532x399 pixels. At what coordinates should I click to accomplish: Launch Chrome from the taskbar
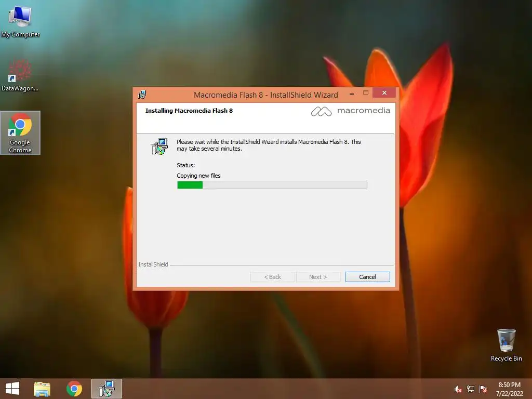click(x=74, y=389)
